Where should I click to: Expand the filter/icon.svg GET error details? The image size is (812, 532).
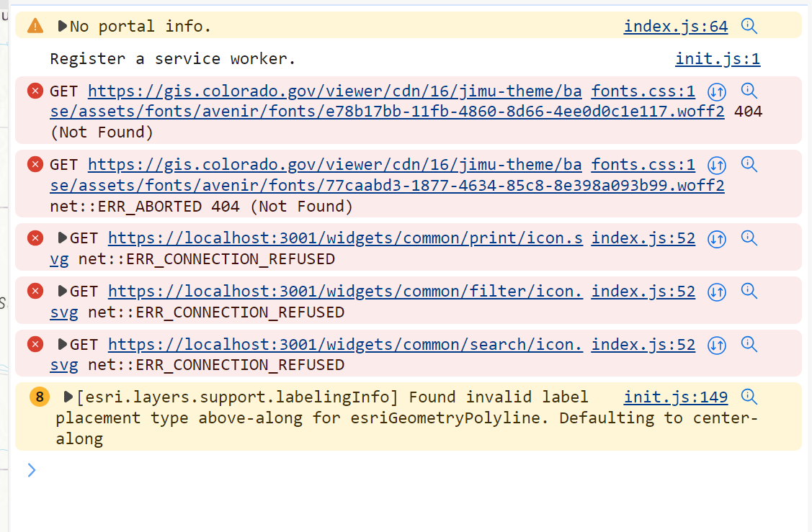(x=62, y=292)
